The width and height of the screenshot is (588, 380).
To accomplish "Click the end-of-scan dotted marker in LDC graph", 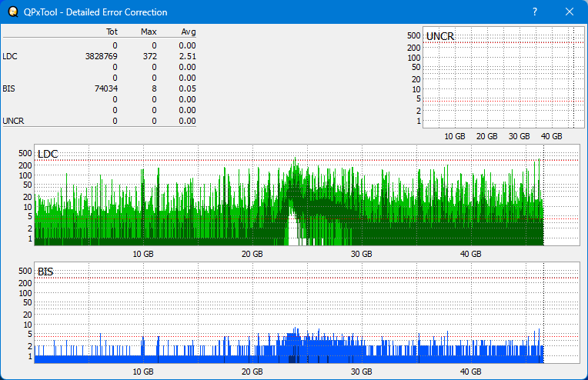I will click(x=544, y=195).
